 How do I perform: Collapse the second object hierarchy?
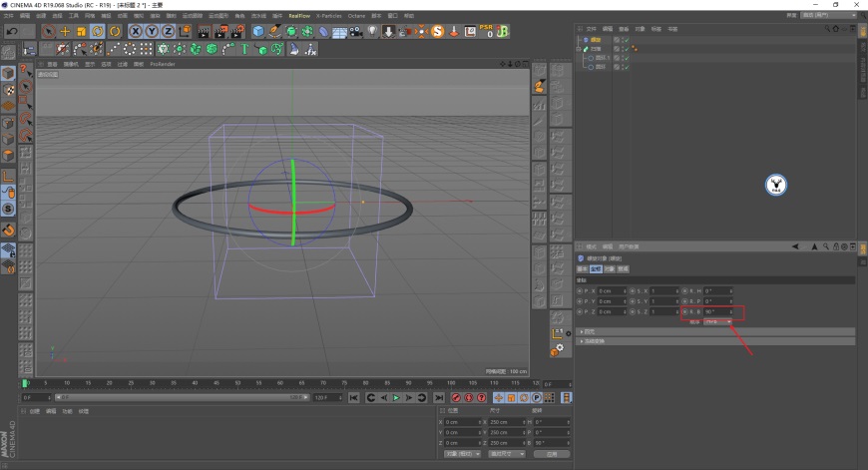pyautogui.click(x=579, y=49)
